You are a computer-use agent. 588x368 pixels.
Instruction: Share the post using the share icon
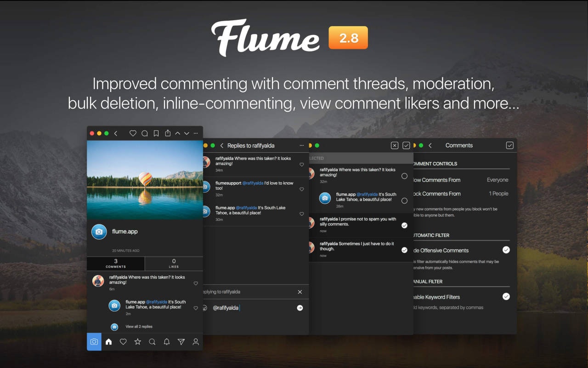[168, 133]
